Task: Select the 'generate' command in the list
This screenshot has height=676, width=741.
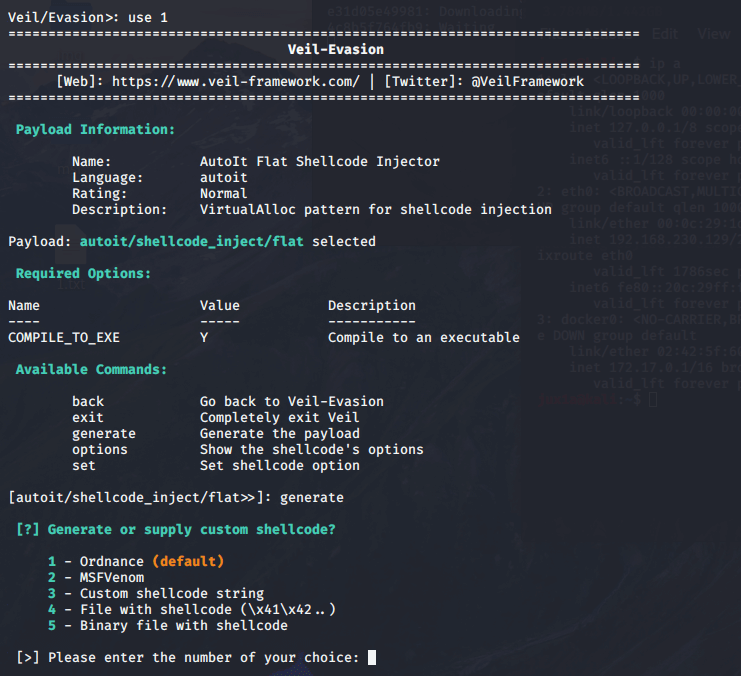Action: [103, 434]
